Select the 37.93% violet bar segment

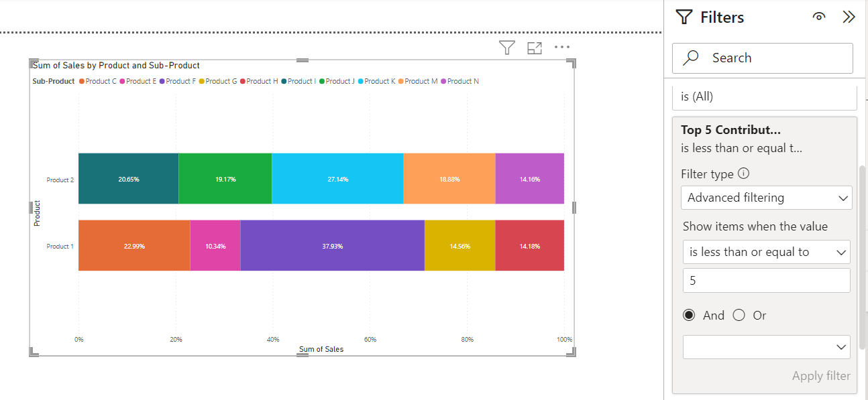point(332,245)
